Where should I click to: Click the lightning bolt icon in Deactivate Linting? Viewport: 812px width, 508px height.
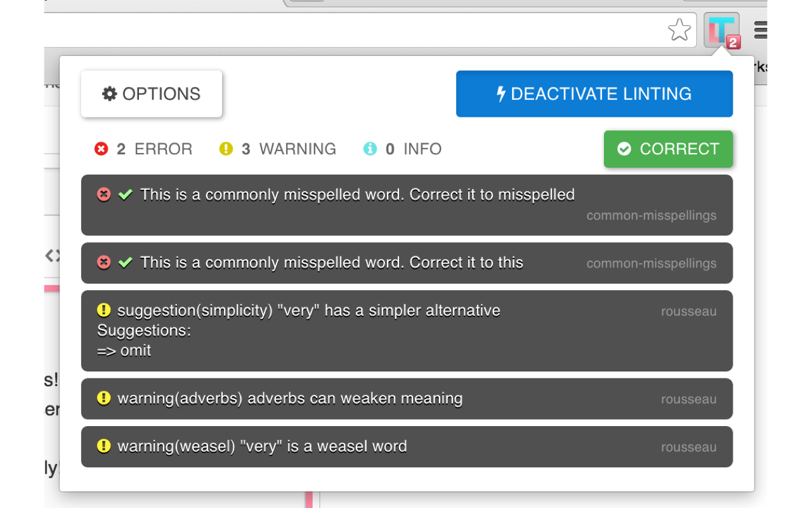(x=501, y=94)
